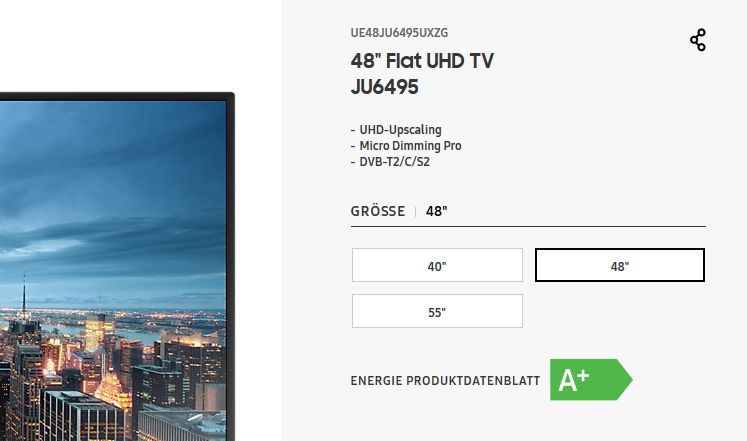This screenshot has height=441, width=747.
Task: Click the model code UE48JU6495UXZG
Action: tap(399, 33)
